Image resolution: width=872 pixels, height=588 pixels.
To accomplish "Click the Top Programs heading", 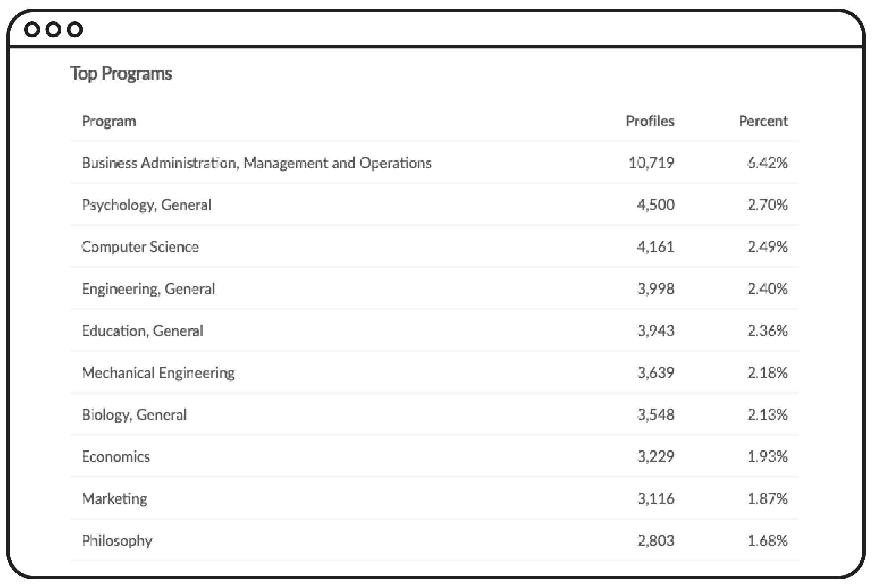I will 121,73.
